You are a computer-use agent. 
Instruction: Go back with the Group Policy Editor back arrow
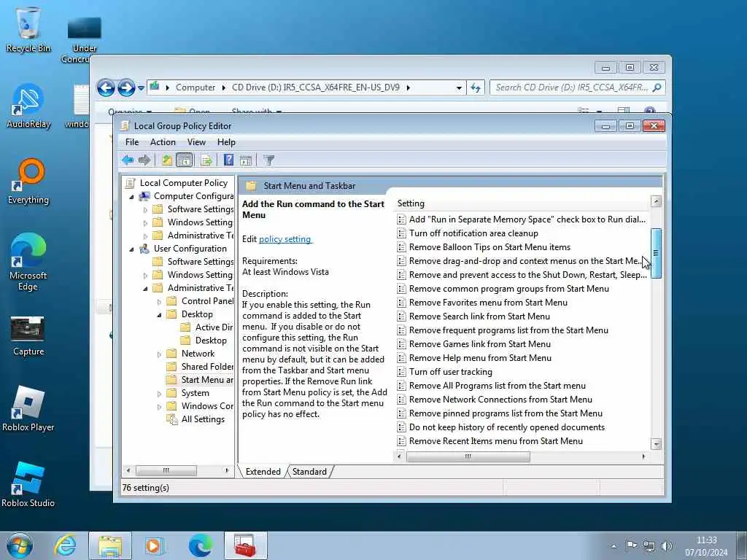127,160
